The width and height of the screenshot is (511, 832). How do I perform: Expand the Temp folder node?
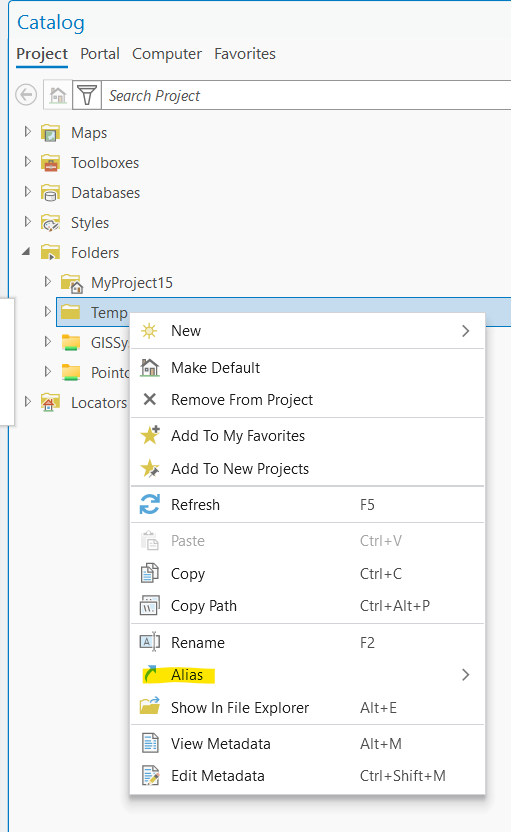click(x=48, y=311)
